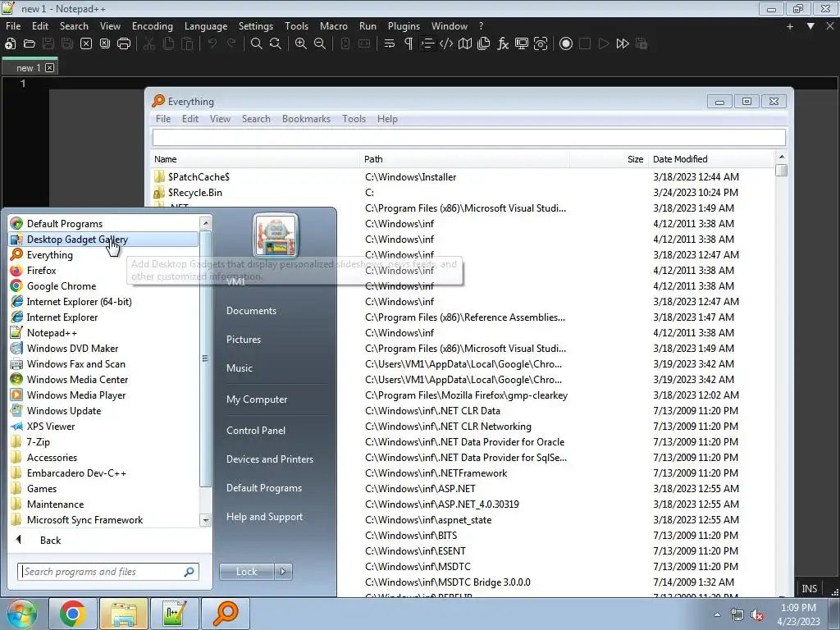840x630 pixels.
Task: Open Windows Update from Start menu
Action: tap(103, 411)
